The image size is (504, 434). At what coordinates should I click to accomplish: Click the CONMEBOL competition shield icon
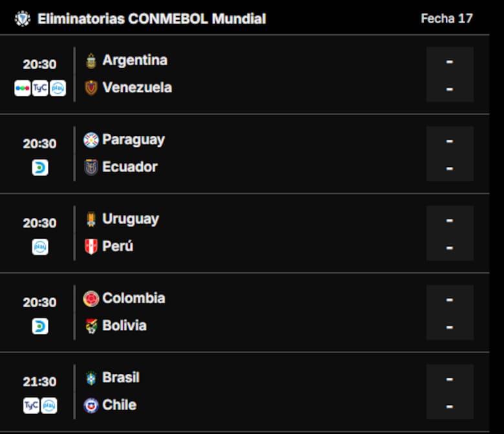[23, 19]
